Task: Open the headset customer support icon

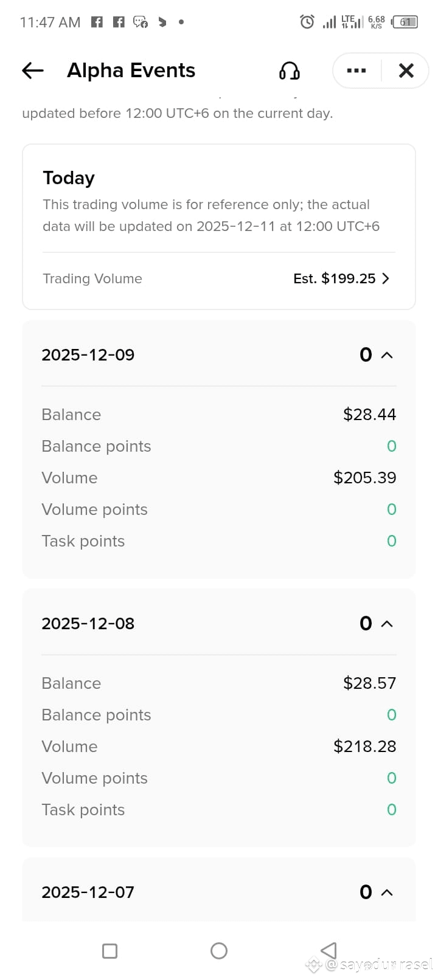Action: [290, 71]
